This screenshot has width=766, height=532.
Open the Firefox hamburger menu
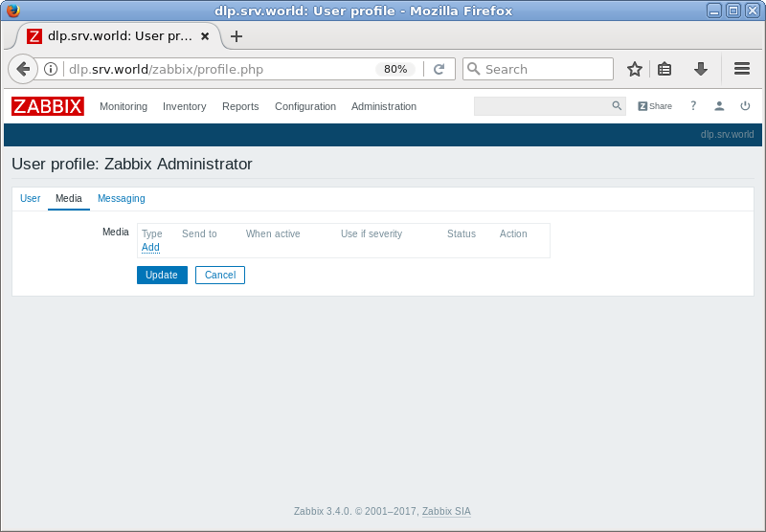click(741, 69)
